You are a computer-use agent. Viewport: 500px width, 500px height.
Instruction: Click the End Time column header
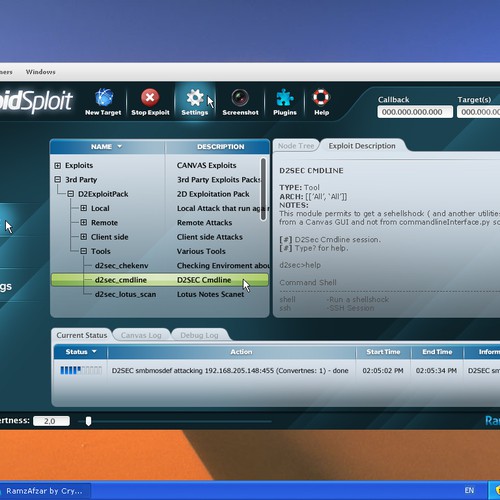click(x=437, y=352)
